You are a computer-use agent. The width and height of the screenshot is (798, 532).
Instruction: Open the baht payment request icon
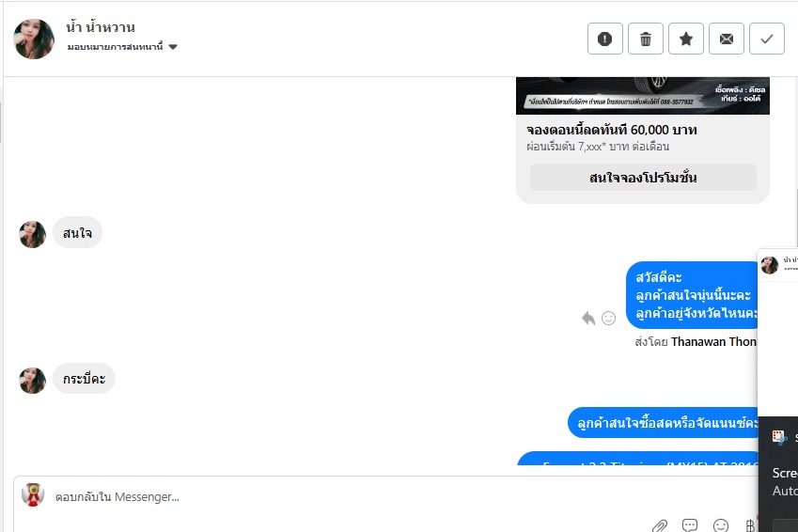point(750,525)
